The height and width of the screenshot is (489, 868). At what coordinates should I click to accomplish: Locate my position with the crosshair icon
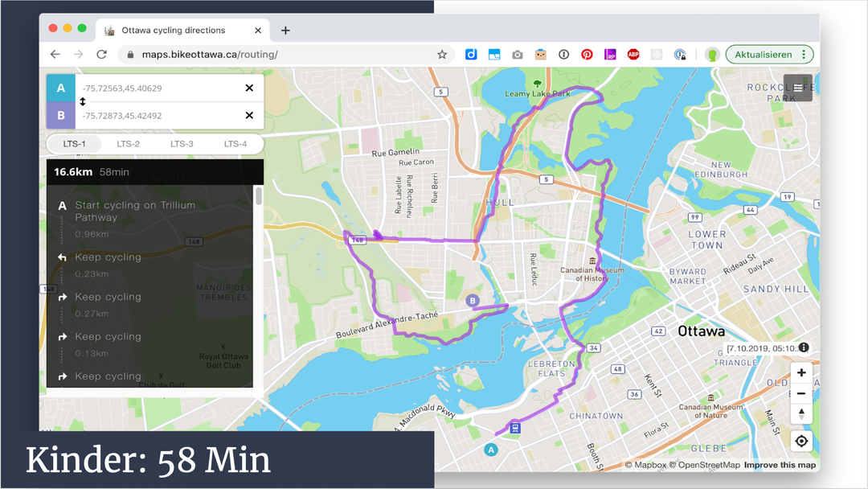800,441
